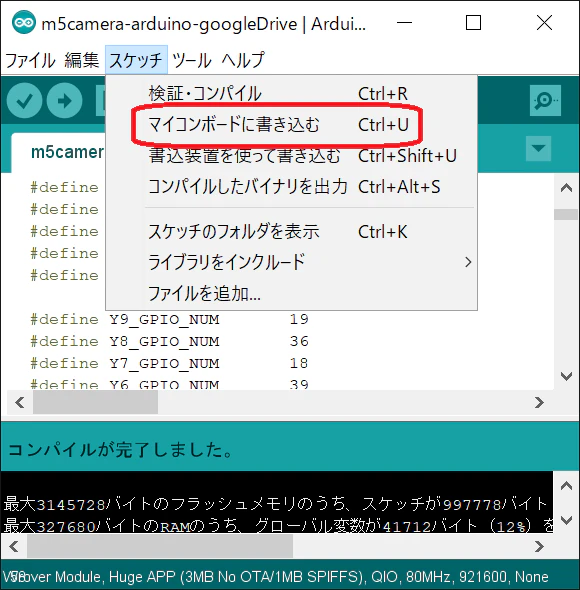
Task: Click editor vertical scrollbar down arrow
Action: pyautogui.click(x=566, y=376)
